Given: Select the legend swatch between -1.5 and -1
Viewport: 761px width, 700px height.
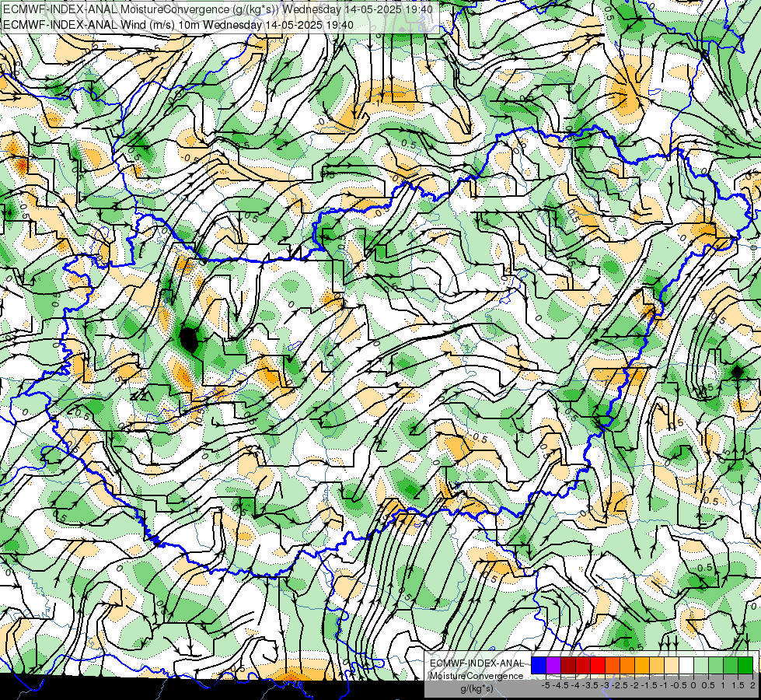Looking at the screenshot, I should pyautogui.click(x=657, y=665).
